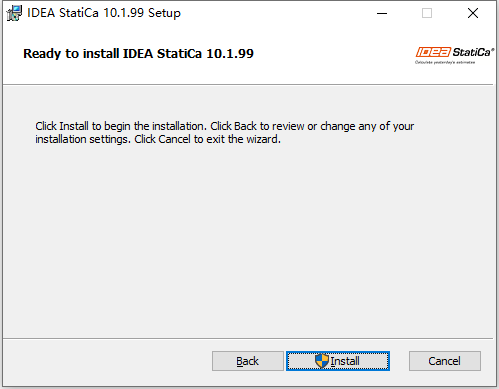This screenshot has height=389, width=499.
Task: Click the greyed-out maximize box
Action: (x=427, y=13)
